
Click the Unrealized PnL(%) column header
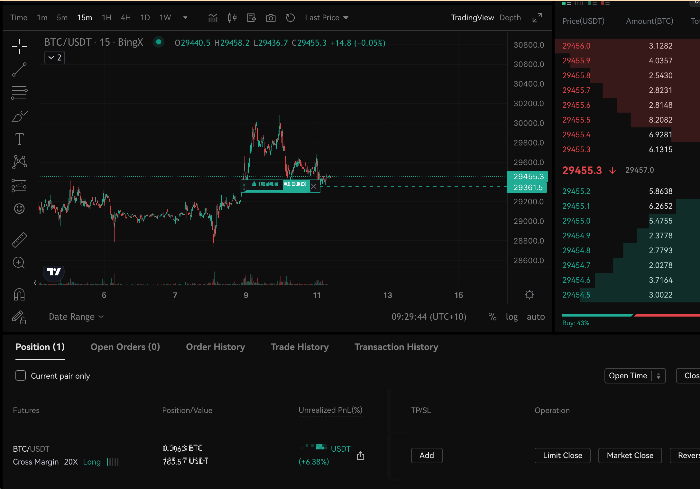pyautogui.click(x=330, y=410)
